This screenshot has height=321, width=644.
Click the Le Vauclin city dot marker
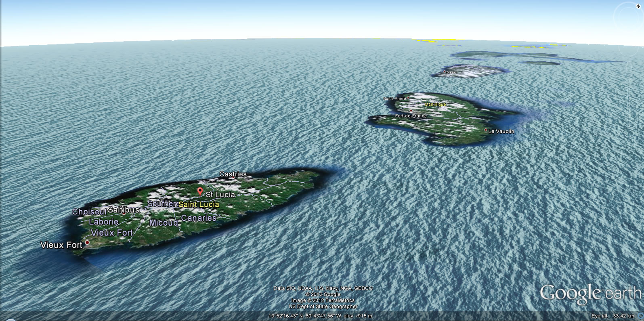486,130
